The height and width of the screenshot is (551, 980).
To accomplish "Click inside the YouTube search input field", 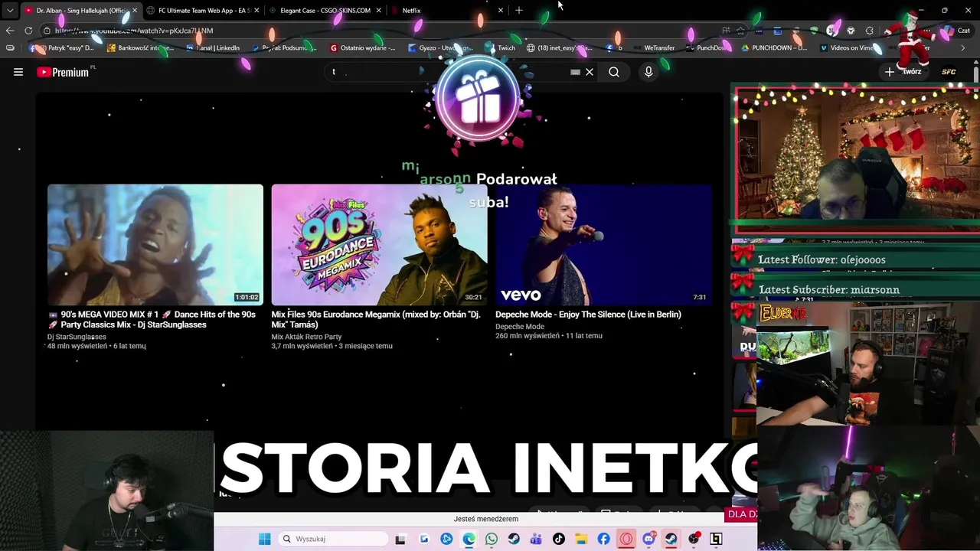I will tap(448, 72).
